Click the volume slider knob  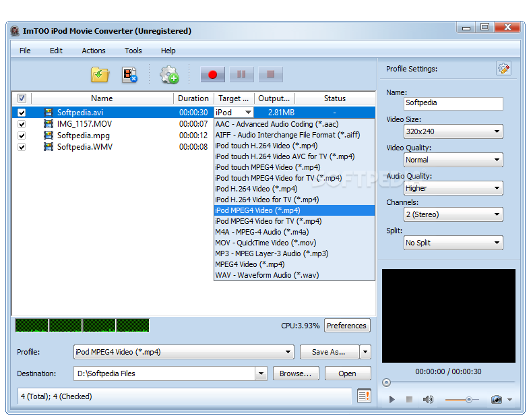click(469, 400)
